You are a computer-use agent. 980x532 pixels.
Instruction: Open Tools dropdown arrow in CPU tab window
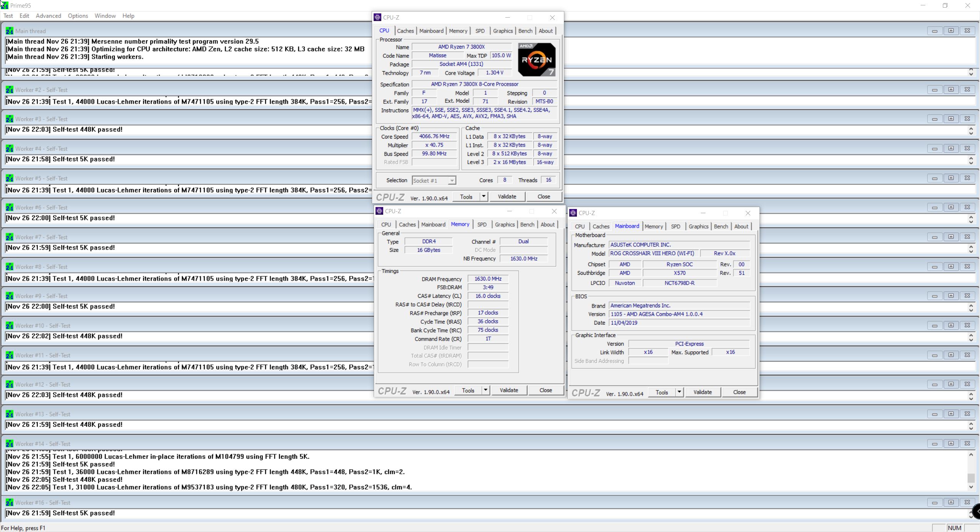pos(483,196)
